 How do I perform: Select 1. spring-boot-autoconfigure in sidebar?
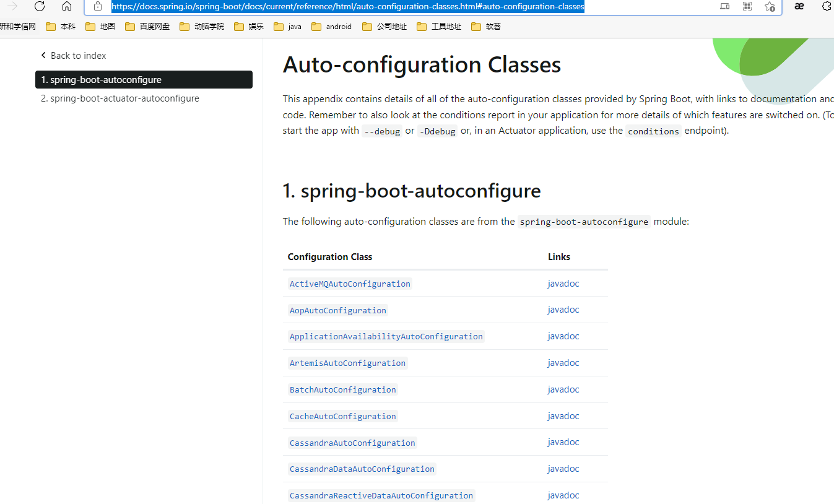click(144, 79)
